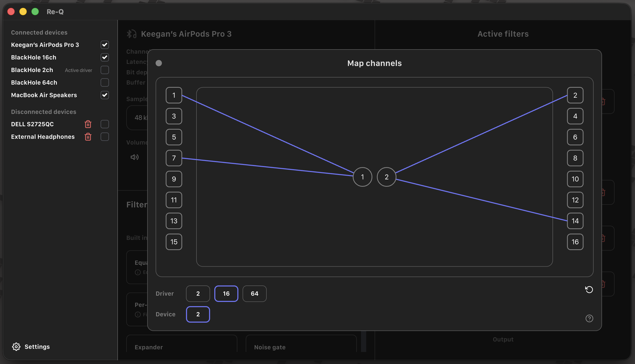Click the volume speaker icon
The image size is (635, 364).
134,157
